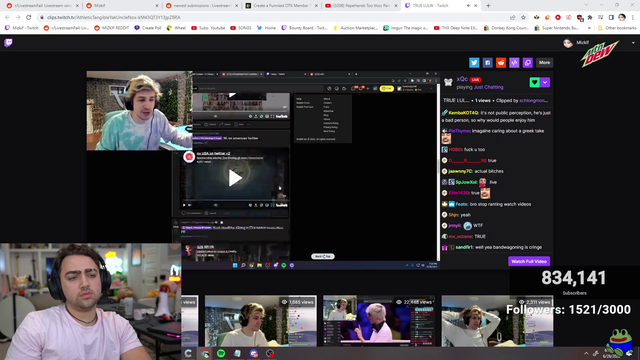640x360 pixels.
Task: Open the MIZKIF REDDIT bookmark
Action: [x=111, y=28]
